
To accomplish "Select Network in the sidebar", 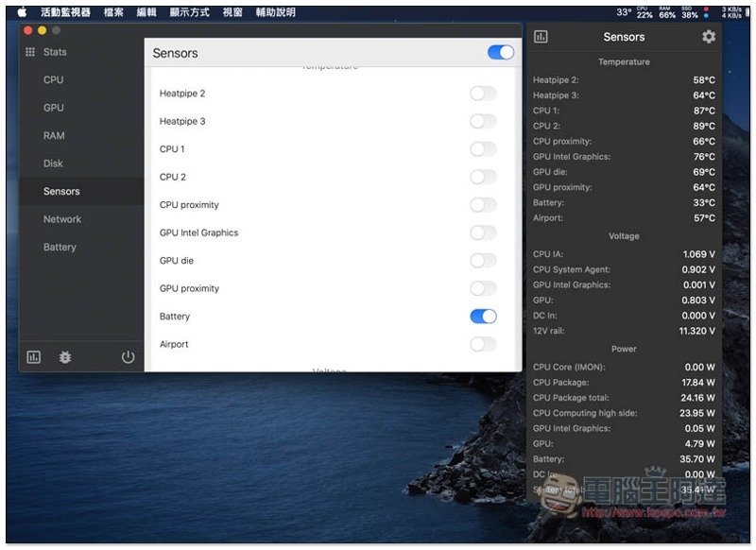I will click(x=62, y=219).
